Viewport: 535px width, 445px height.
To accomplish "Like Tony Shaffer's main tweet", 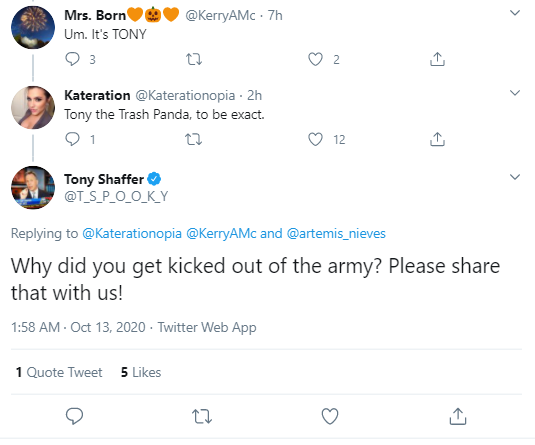I will pos(330,416).
